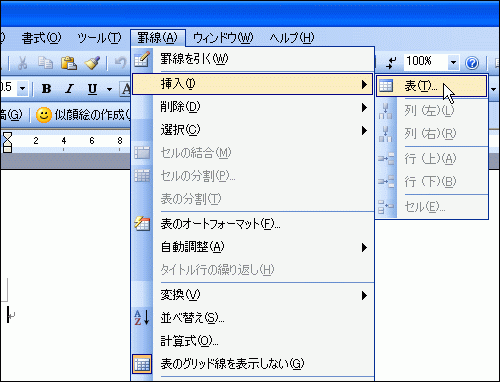Click the 罫線(A) menu
Image resolution: width=500 pixels, height=382 pixels.
coord(157,38)
